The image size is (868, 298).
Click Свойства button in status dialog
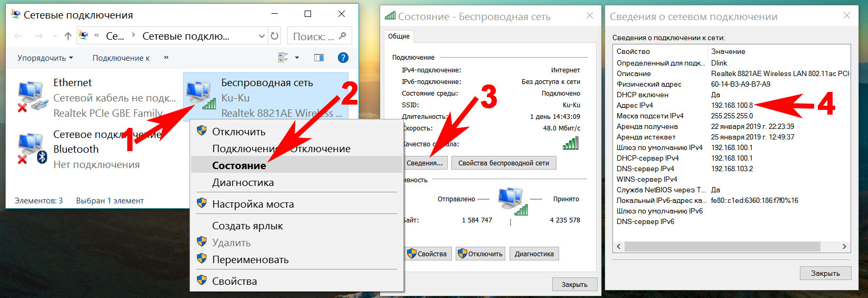[428, 254]
